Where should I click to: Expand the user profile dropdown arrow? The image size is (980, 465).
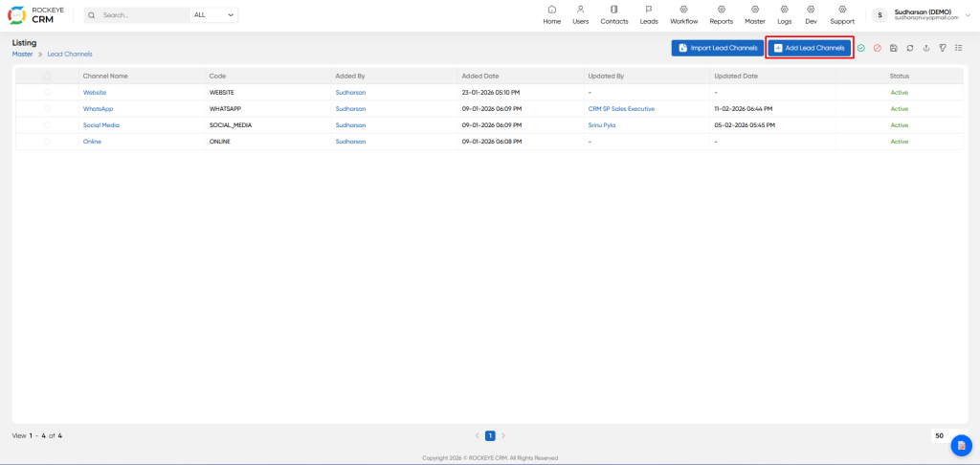(x=969, y=15)
